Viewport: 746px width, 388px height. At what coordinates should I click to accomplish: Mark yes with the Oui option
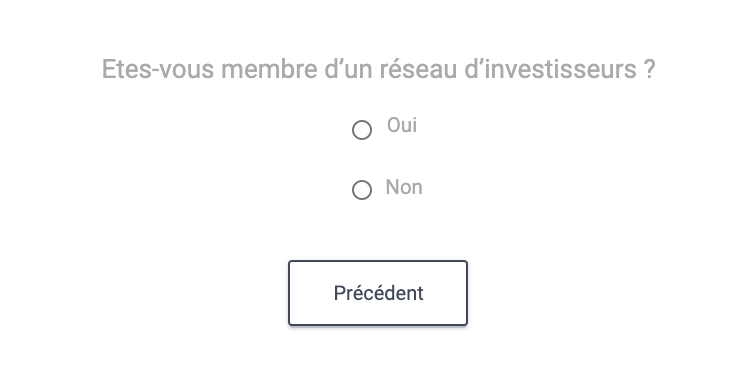(x=362, y=130)
